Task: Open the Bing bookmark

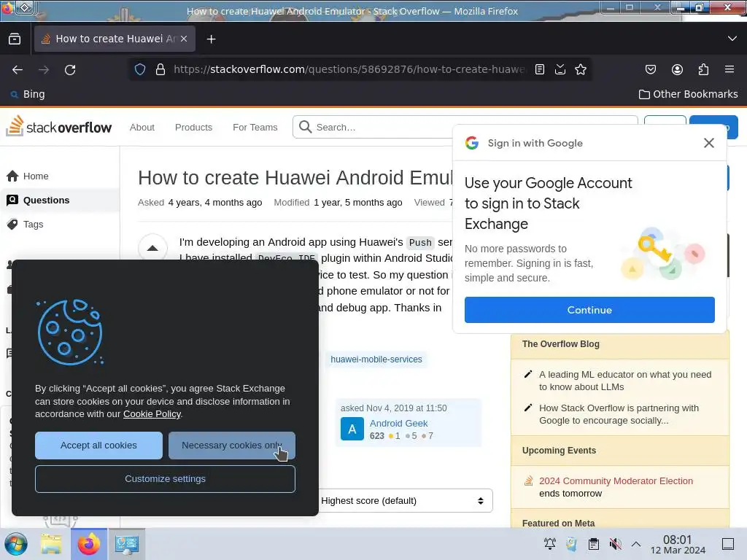Action: [x=28, y=94]
